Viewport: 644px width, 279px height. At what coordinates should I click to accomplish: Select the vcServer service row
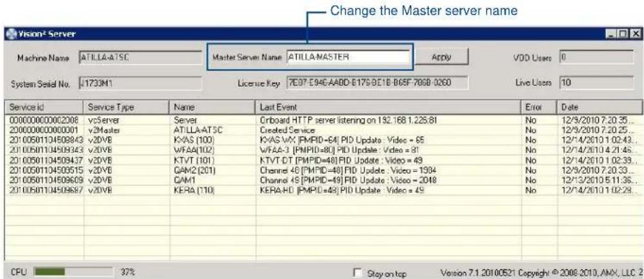[x=323, y=120]
